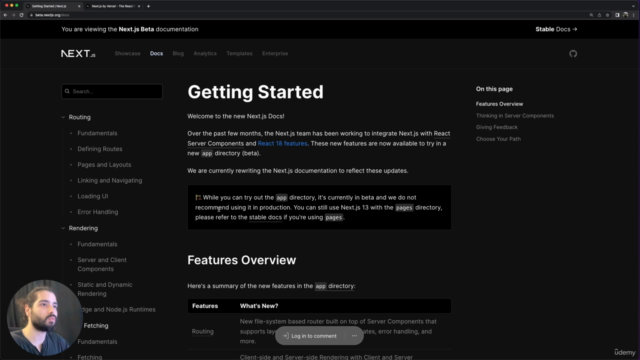Go to Stable Docs link
This screenshot has width=640, height=360.
pyautogui.click(x=556, y=29)
